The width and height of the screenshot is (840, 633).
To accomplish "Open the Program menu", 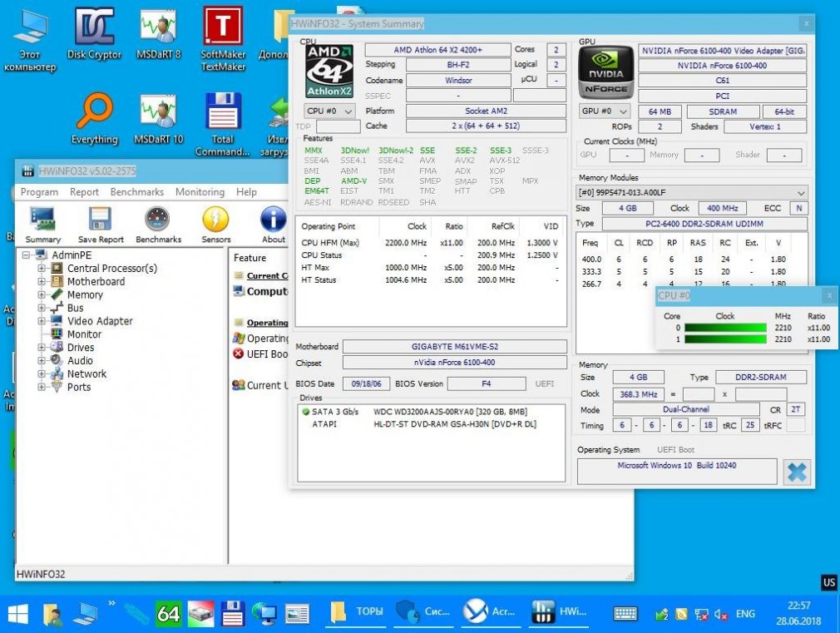I will (x=39, y=192).
